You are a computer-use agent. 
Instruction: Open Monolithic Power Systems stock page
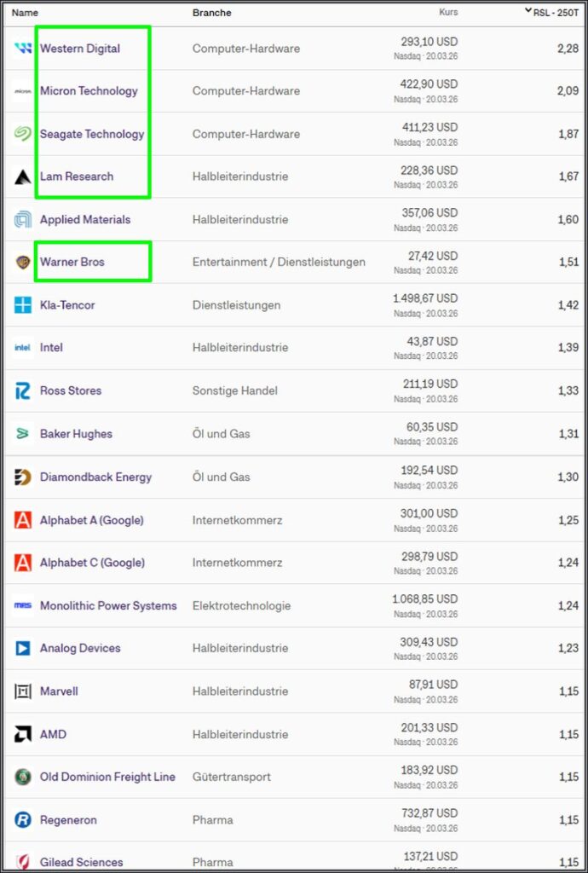click(x=108, y=605)
